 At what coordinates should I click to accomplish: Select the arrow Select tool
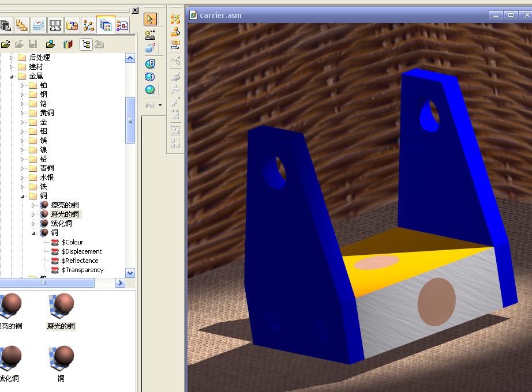[150, 19]
